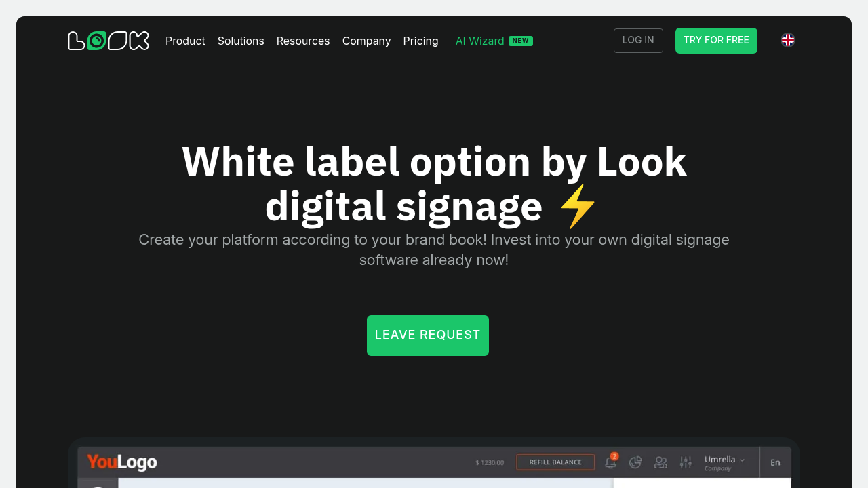
Task: Open the Solutions menu
Action: (241, 41)
